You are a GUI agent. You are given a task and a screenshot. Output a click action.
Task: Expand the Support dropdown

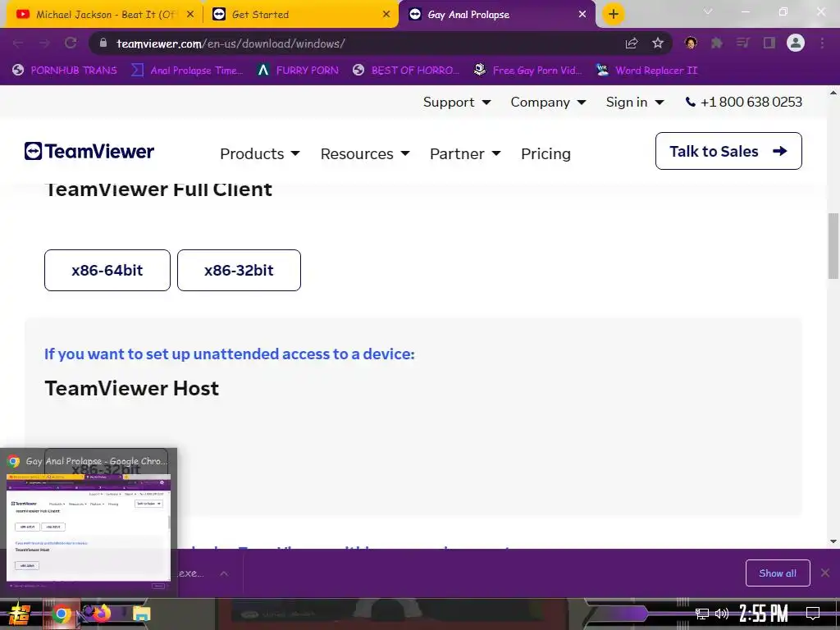tap(456, 102)
